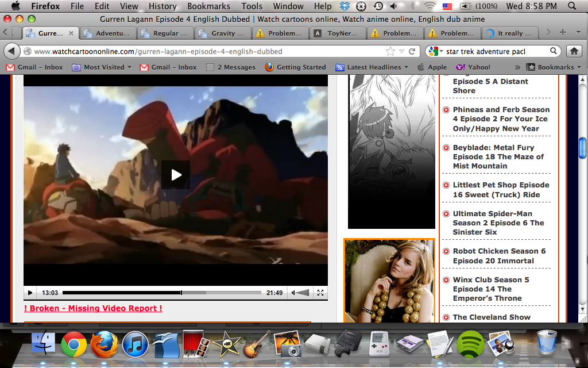The width and height of the screenshot is (588, 368).
Task: Open Littlest Pet Shop Episode 16 link
Action: tap(501, 190)
